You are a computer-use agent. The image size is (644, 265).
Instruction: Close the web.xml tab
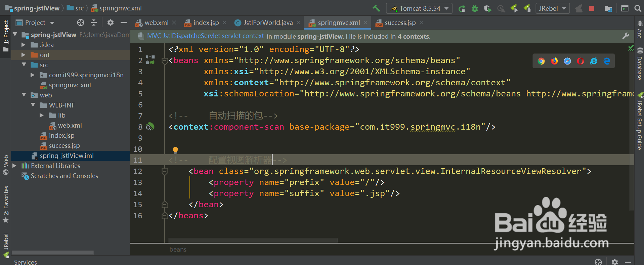point(174,23)
